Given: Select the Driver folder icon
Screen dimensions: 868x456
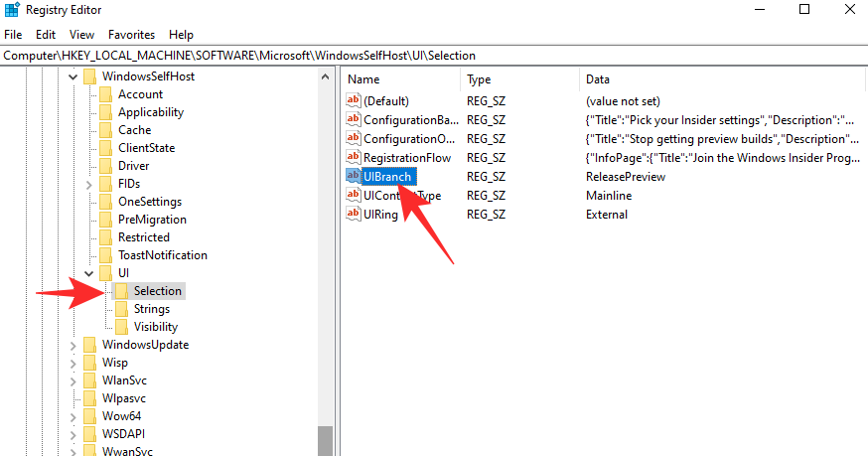Looking at the screenshot, I should pos(105,166).
